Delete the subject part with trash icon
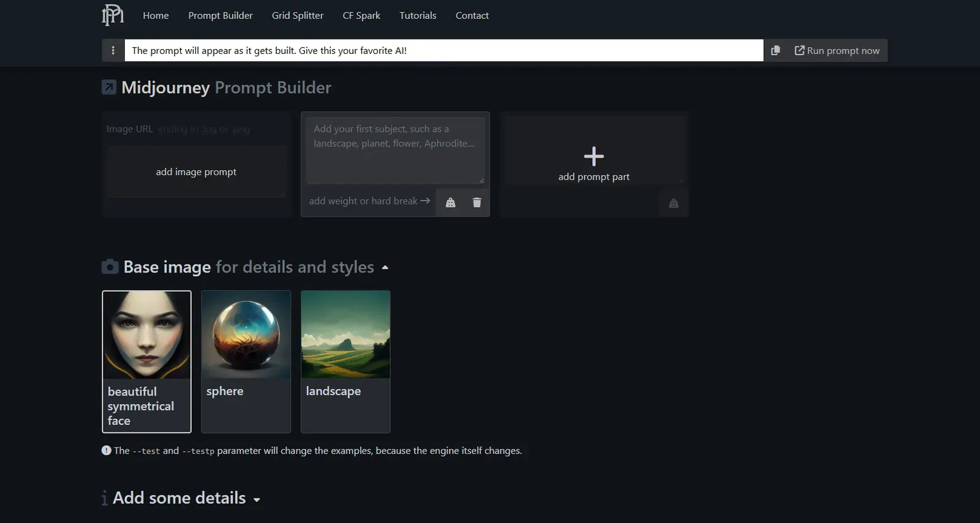 point(477,203)
